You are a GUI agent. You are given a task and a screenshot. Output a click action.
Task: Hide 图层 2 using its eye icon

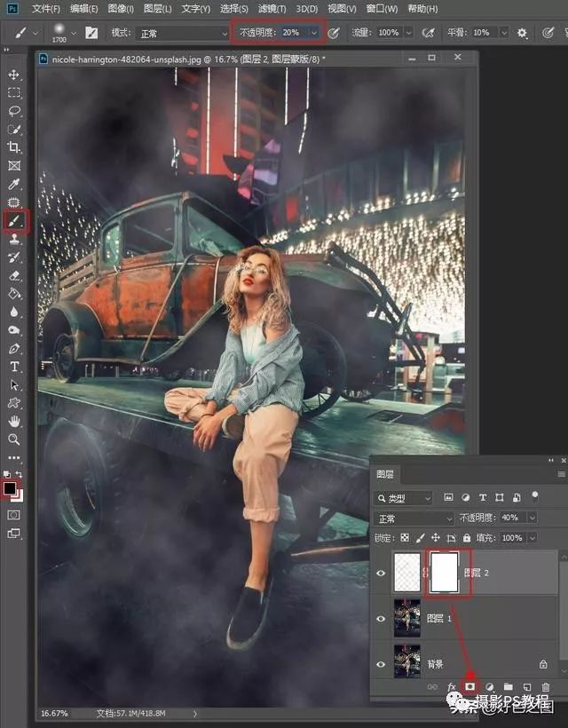(x=381, y=574)
